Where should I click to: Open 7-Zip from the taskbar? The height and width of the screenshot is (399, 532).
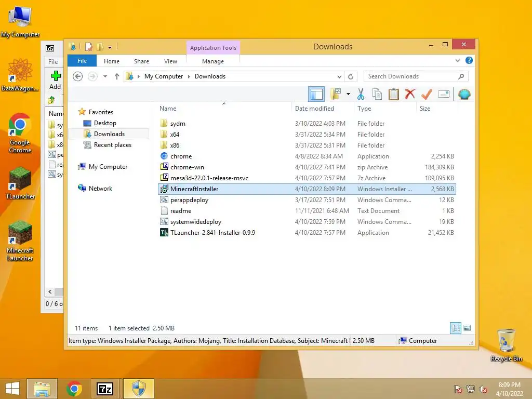coord(105,389)
